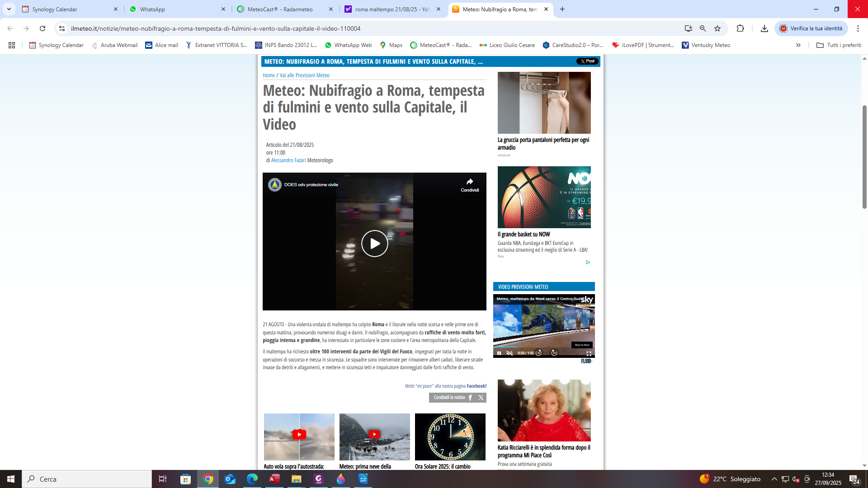Play the large central video with the play button
The height and width of the screenshot is (488, 868).
[374, 243]
